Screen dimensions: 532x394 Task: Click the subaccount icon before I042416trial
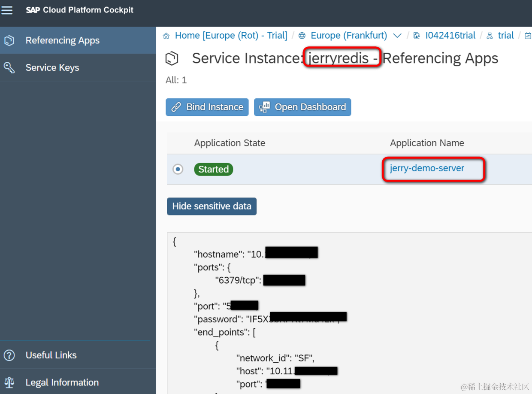pos(417,36)
